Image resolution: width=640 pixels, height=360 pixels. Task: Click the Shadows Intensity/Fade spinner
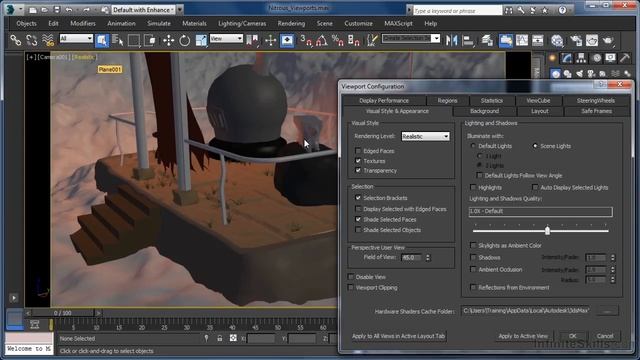coord(612,258)
